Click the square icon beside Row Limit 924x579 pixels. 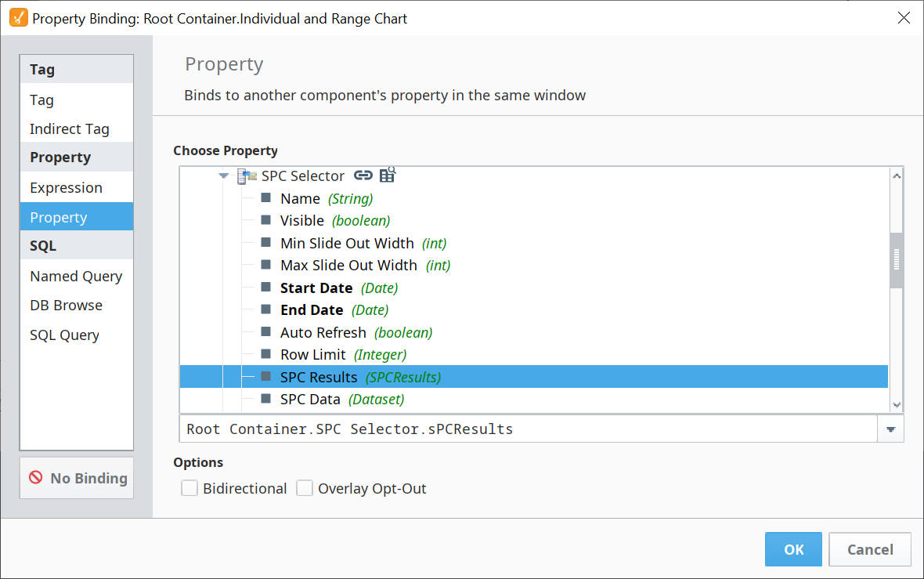coord(265,355)
